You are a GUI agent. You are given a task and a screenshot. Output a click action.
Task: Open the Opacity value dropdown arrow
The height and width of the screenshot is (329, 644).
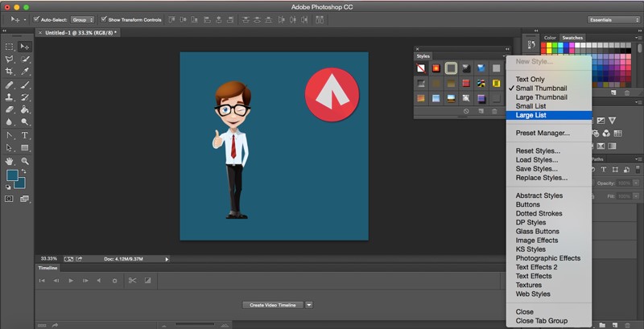(636, 183)
